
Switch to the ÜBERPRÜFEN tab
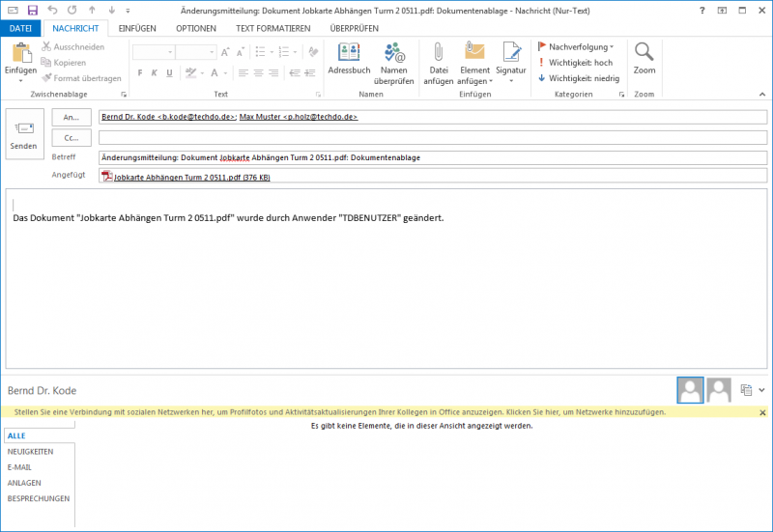[354, 29]
